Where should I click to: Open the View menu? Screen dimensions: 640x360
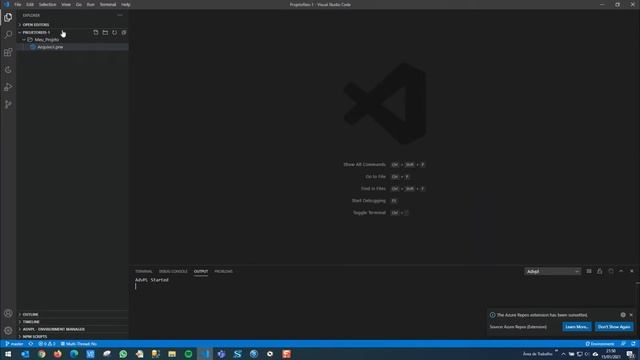pos(66,4)
